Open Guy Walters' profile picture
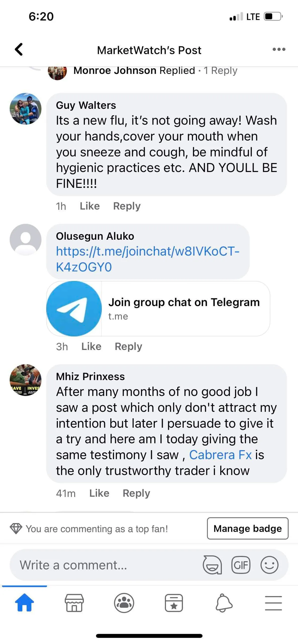Viewport: 298px width, 644px height. 26,109
